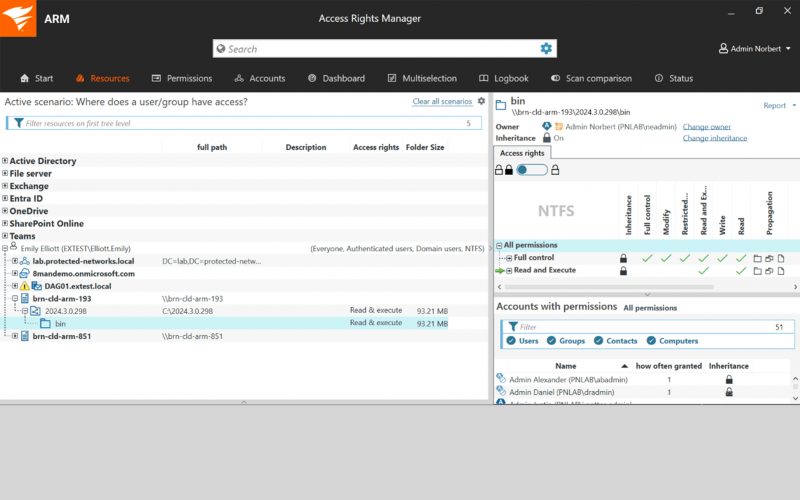Expand the Entra ID node
The image size is (800, 500).
tap(5, 198)
